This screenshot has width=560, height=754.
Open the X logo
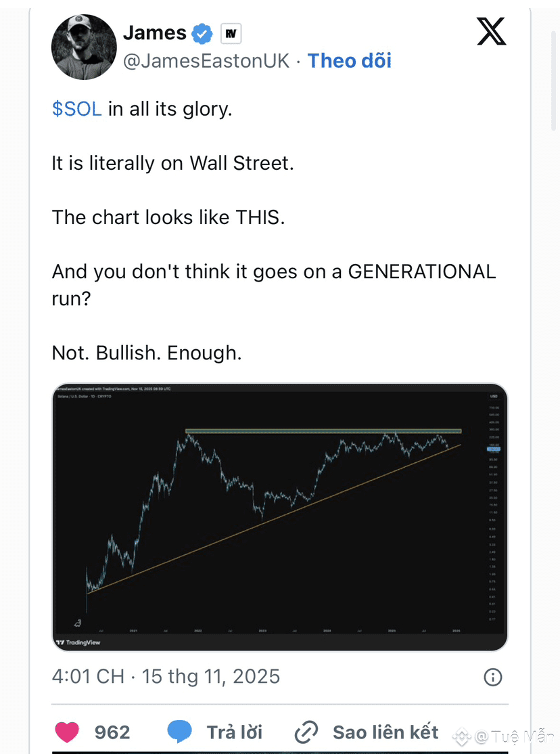click(491, 31)
